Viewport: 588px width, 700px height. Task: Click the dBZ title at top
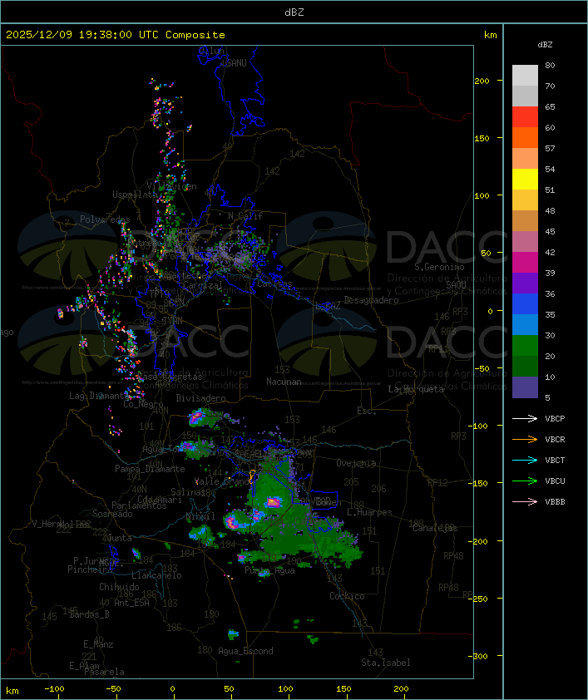click(x=294, y=12)
